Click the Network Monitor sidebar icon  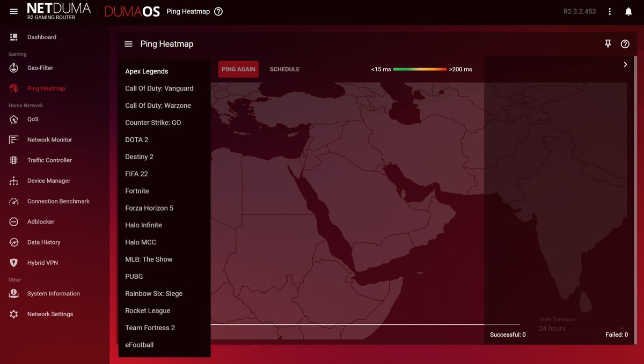[14, 140]
